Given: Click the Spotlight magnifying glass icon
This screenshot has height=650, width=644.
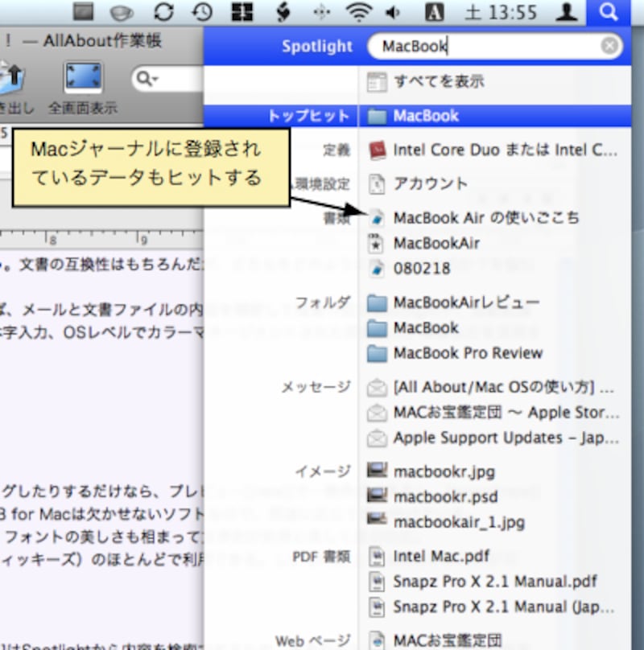Looking at the screenshot, I should click(609, 12).
